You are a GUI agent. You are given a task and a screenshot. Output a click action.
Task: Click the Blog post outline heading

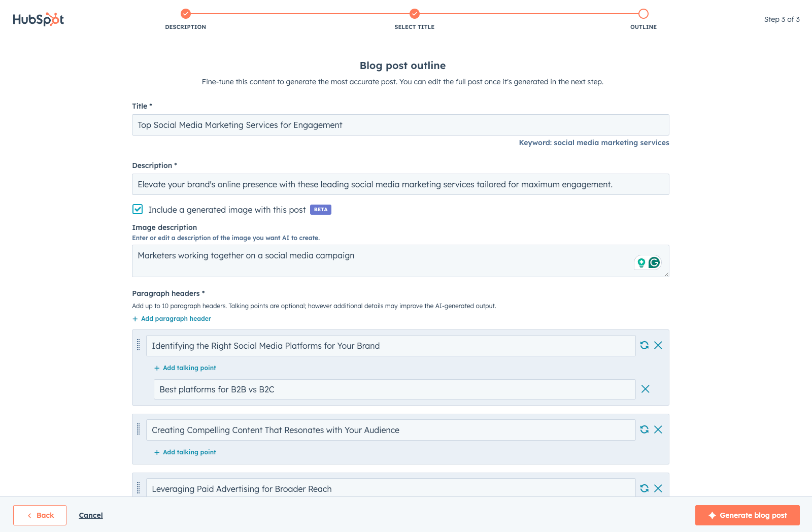[x=403, y=65]
